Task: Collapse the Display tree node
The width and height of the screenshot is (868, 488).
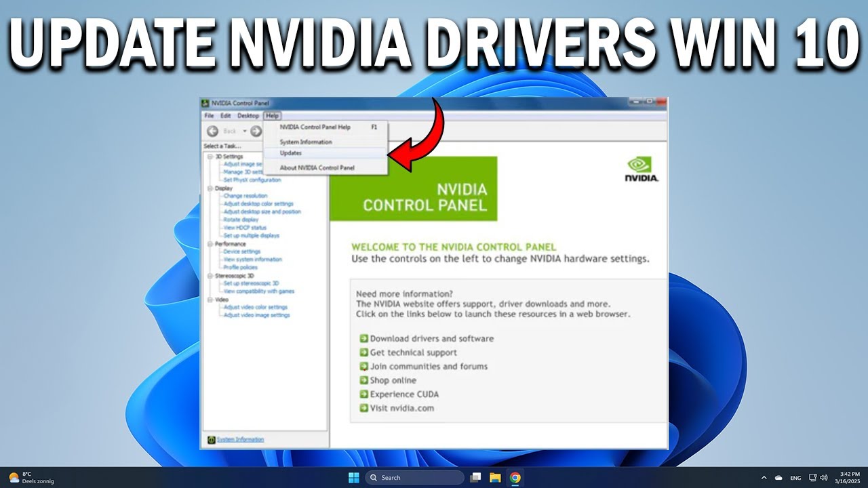Action: pyautogui.click(x=210, y=188)
